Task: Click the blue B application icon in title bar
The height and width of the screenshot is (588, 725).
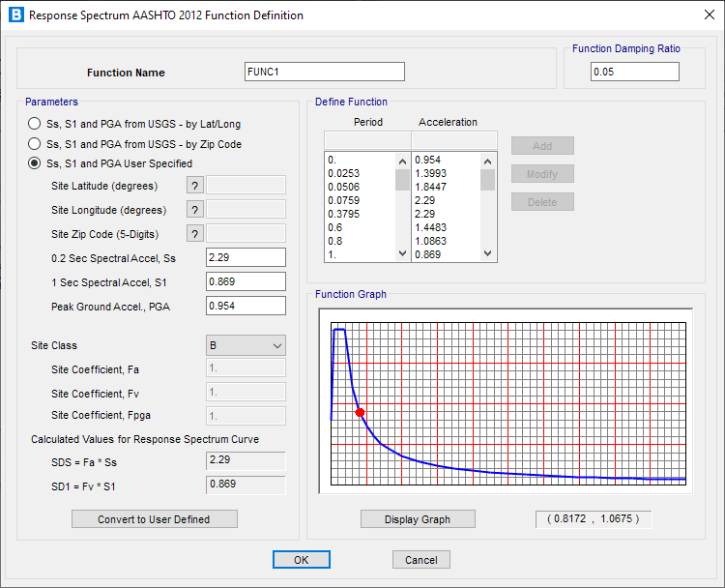Action: click(16, 15)
